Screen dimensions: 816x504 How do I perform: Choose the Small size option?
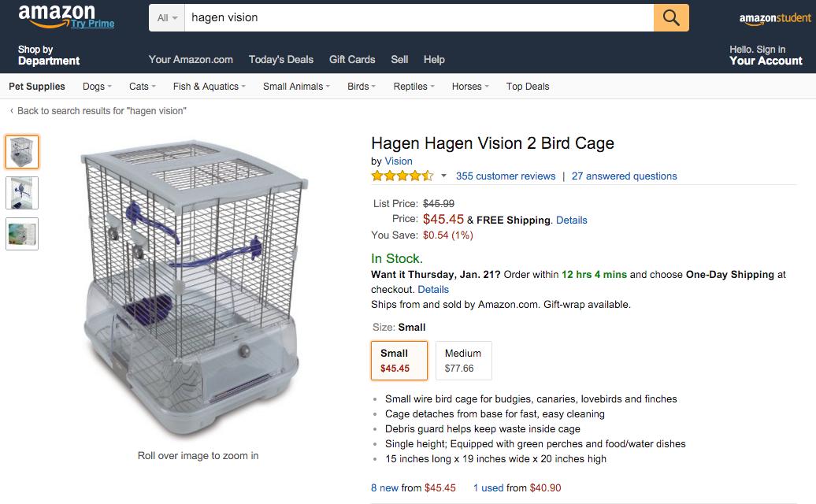point(399,361)
